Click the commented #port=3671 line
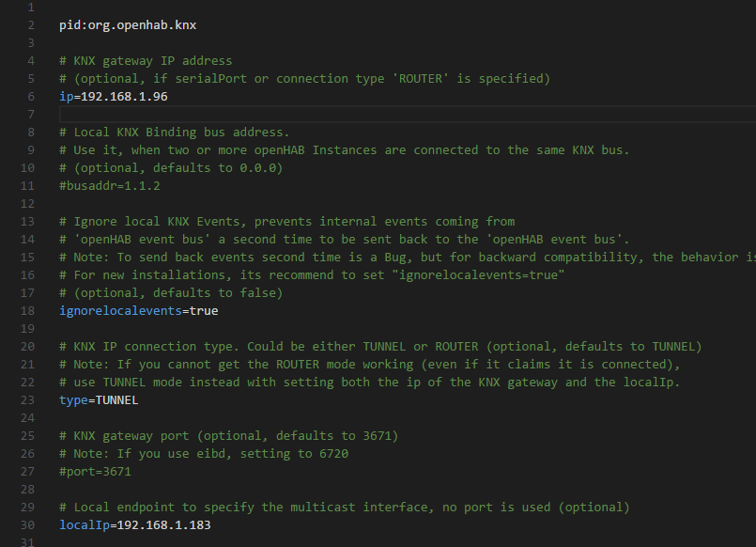The height and width of the screenshot is (547, 756). pyautogui.click(x=95, y=472)
